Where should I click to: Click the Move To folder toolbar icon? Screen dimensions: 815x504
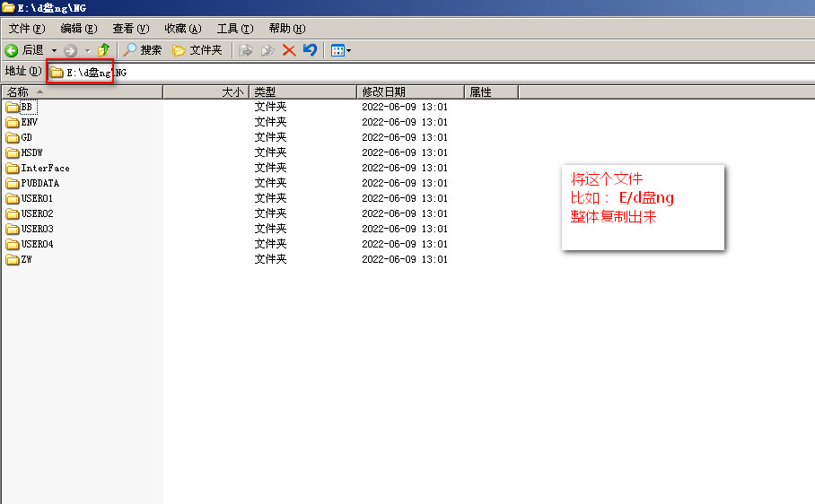pos(246,50)
